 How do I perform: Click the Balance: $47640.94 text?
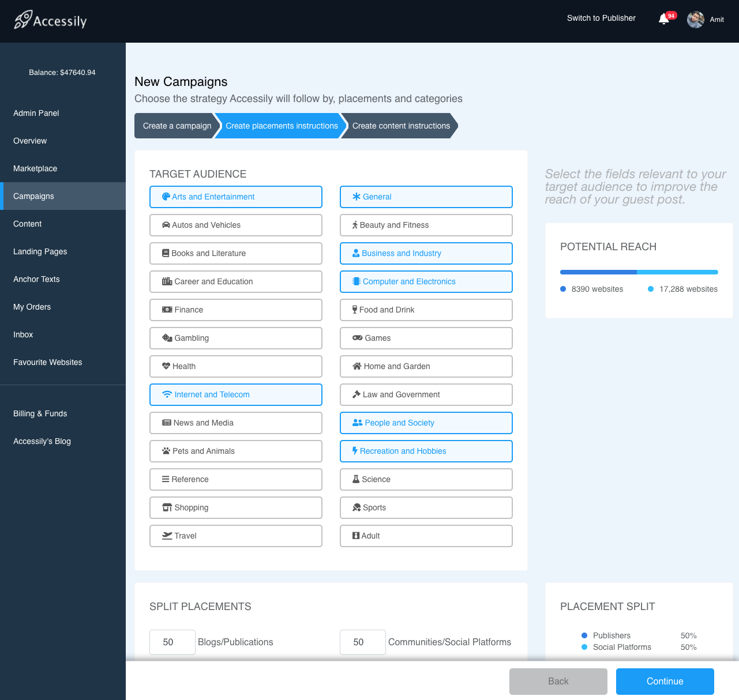(x=62, y=73)
